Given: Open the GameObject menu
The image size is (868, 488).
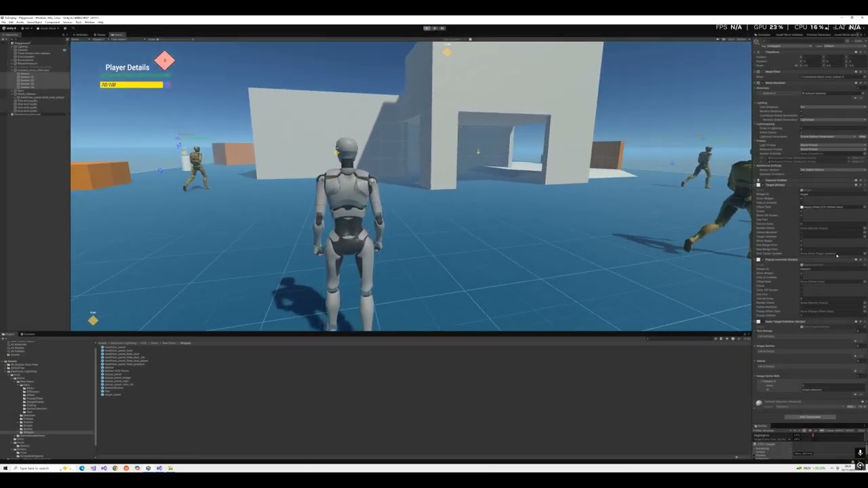Looking at the screenshot, I should [35, 22].
